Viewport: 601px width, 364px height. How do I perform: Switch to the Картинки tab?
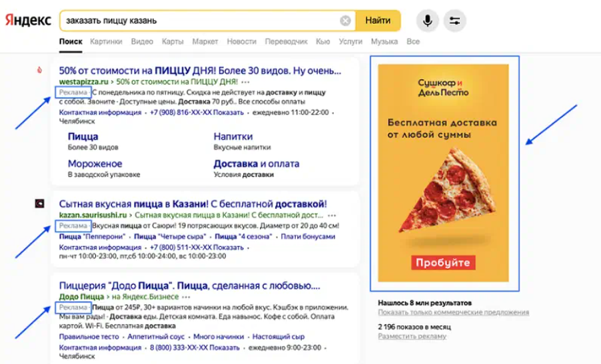[106, 41]
